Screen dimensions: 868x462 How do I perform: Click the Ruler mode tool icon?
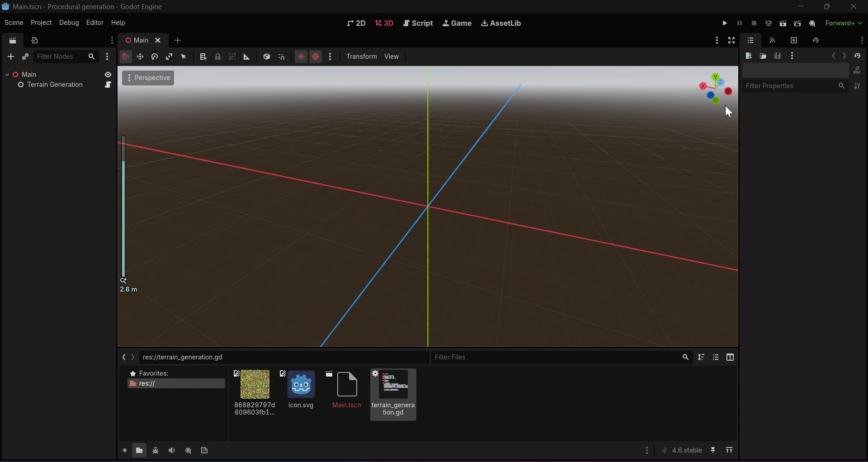click(247, 57)
